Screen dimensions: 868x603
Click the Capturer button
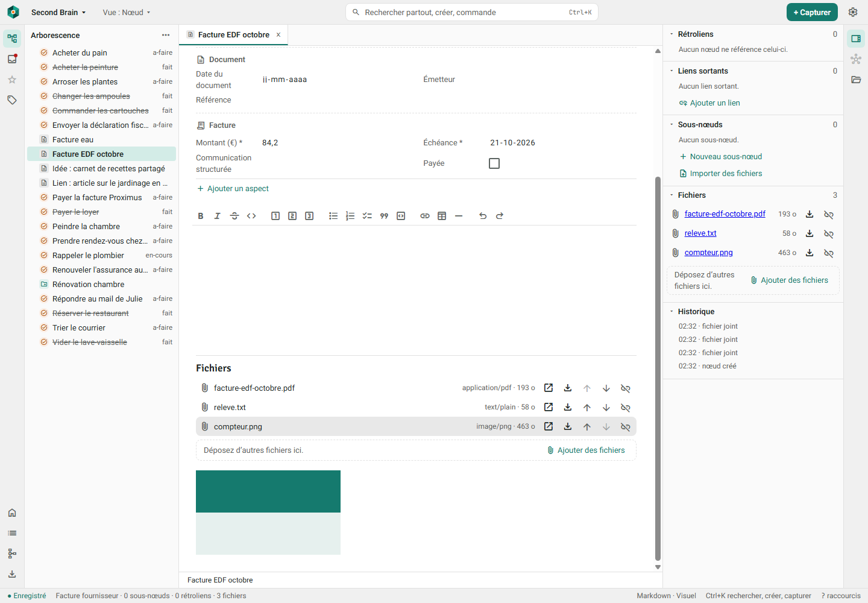pos(812,12)
